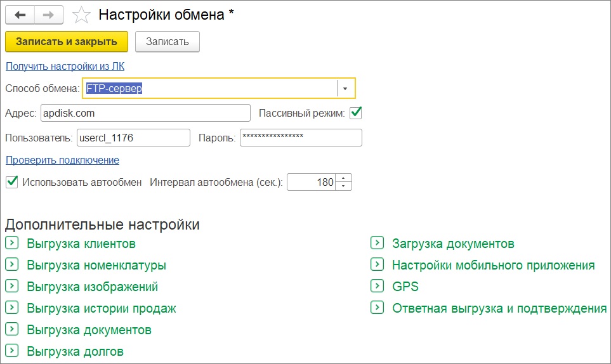Add form to favorites with star icon
The height and width of the screenshot is (364, 611).
81,15
